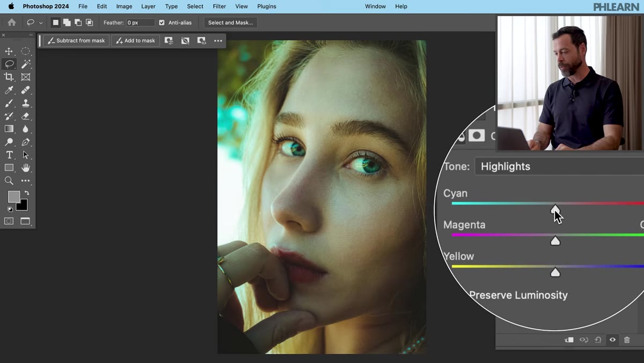Open the File menu
Viewport: 644px width, 363px height.
(x=83, y=6)
